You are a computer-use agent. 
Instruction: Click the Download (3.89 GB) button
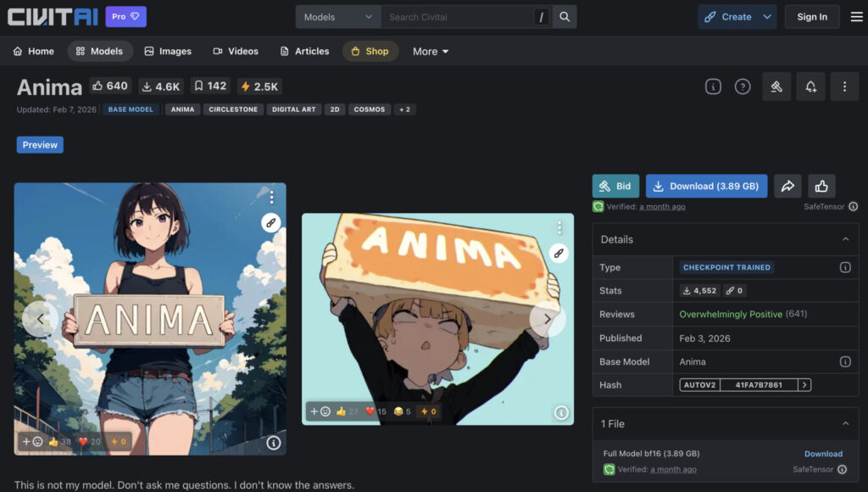(706, 187)
